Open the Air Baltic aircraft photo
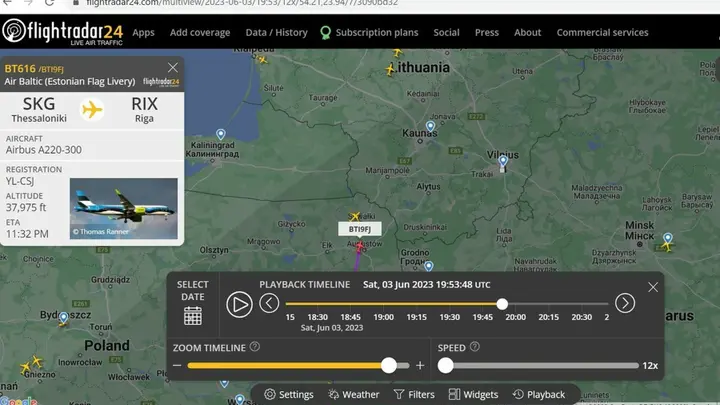 click(x=124, y=208)
